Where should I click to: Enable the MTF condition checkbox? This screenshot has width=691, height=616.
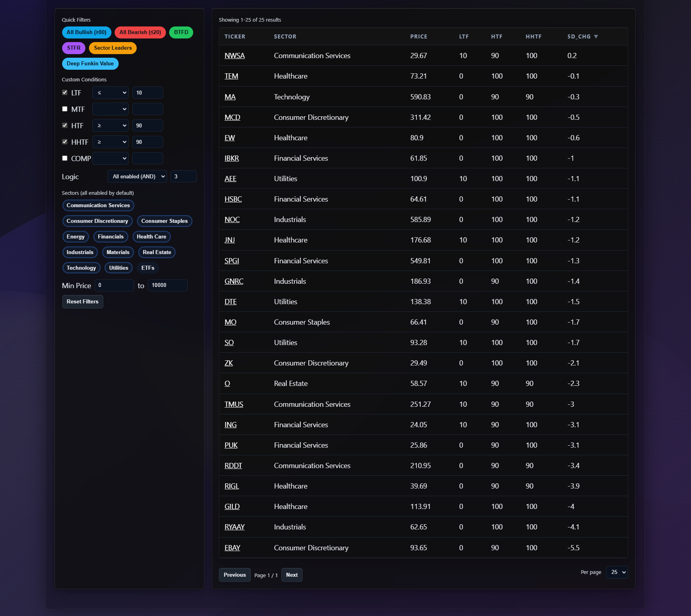pyautogui.click(x=65, y=109)
